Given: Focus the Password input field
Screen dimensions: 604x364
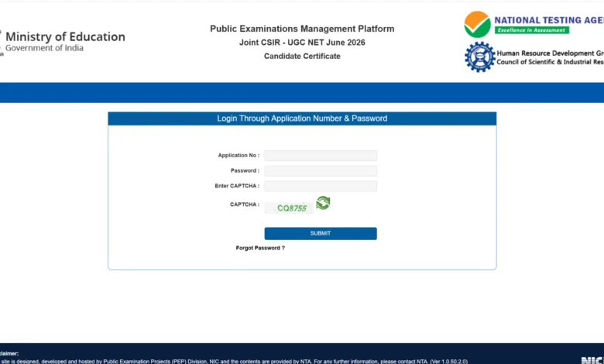Looking at the screenshot, I should (321, 170).
